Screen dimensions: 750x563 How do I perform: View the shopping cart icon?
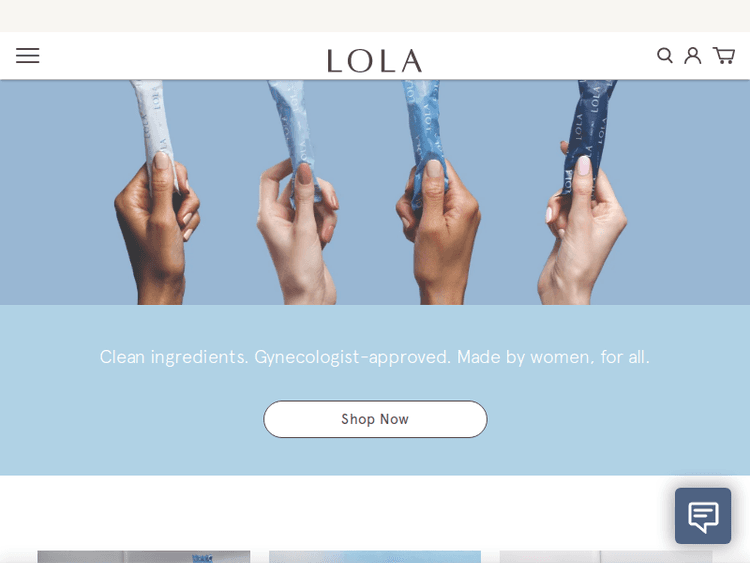pyautogui.click(x=724, y=55)
